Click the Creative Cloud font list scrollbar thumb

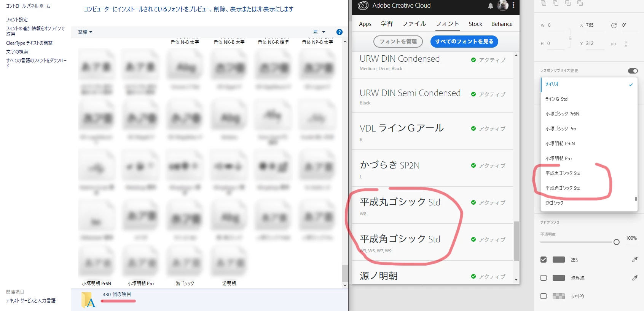516,241
